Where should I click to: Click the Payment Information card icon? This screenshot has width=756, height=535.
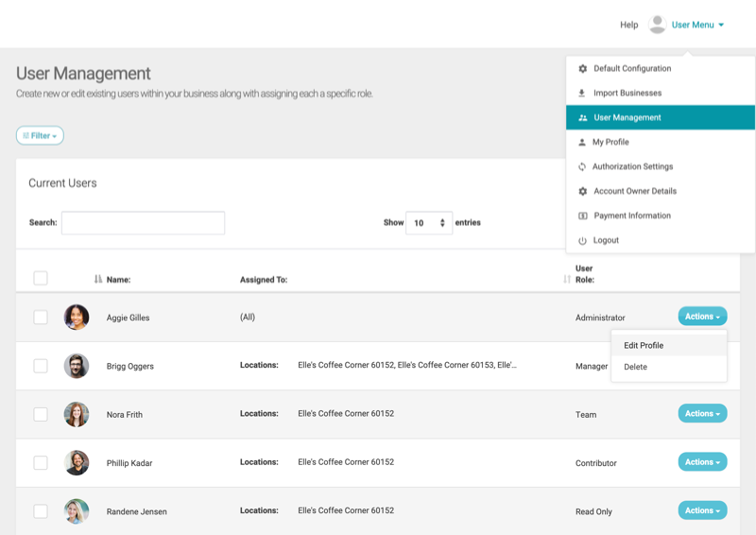coord(582,216)
